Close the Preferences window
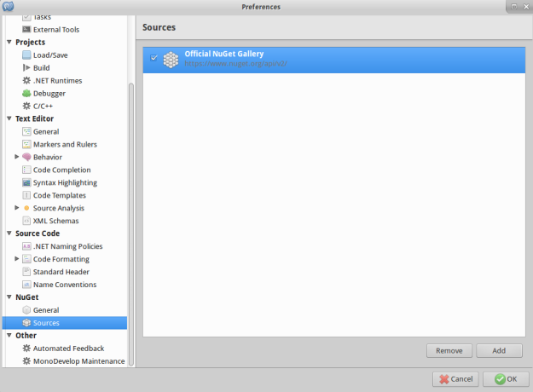The height and width of the screenshot is (392, 533). coord(526,7)
